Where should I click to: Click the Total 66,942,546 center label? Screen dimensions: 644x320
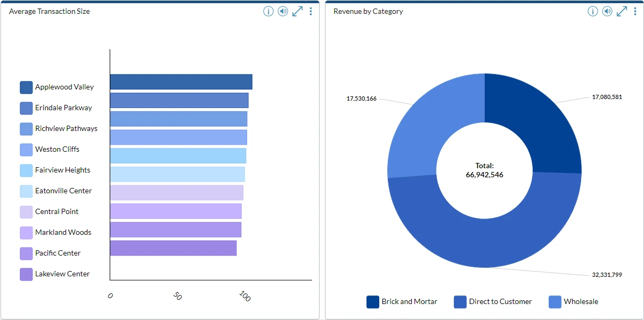pos(485,170)
